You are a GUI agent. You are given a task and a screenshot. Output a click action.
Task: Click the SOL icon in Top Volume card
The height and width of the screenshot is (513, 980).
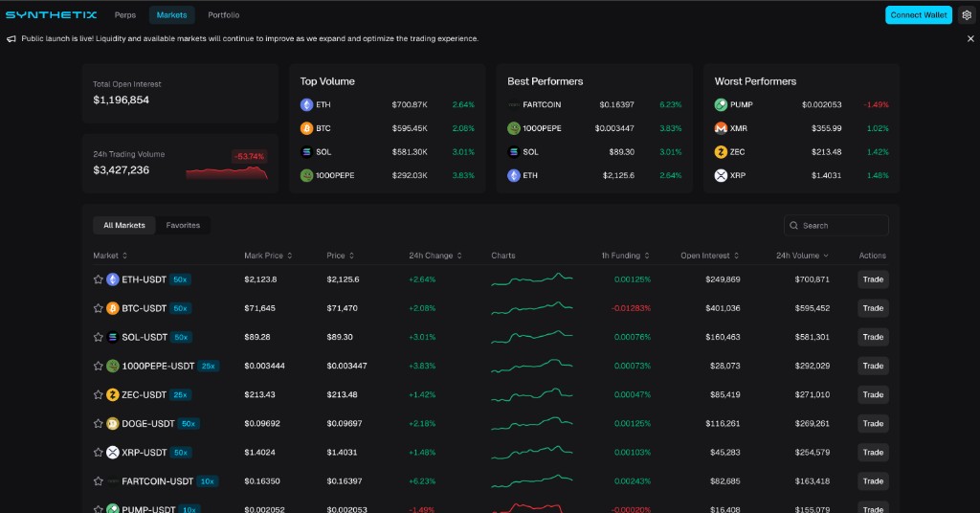(x=306, y=152)
